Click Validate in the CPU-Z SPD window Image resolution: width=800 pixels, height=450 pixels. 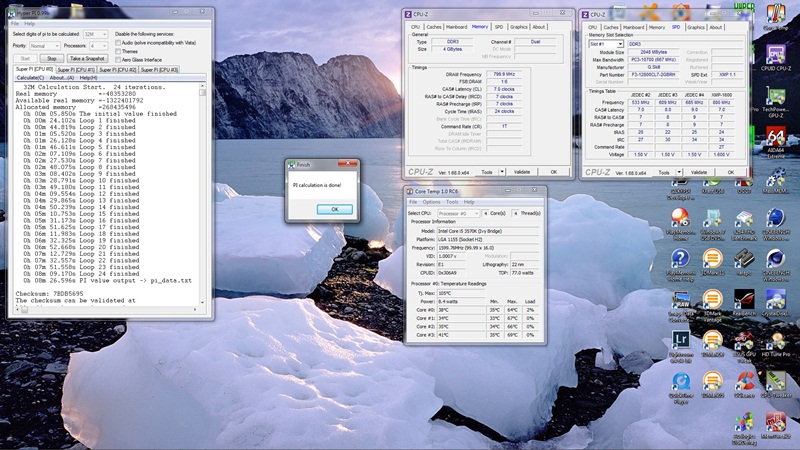coord(699,172)
